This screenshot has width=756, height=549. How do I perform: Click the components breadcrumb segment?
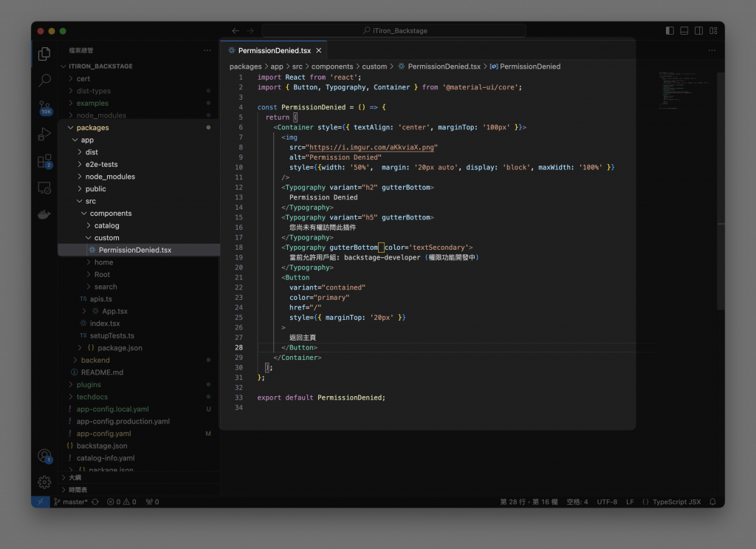pos(332,67)
